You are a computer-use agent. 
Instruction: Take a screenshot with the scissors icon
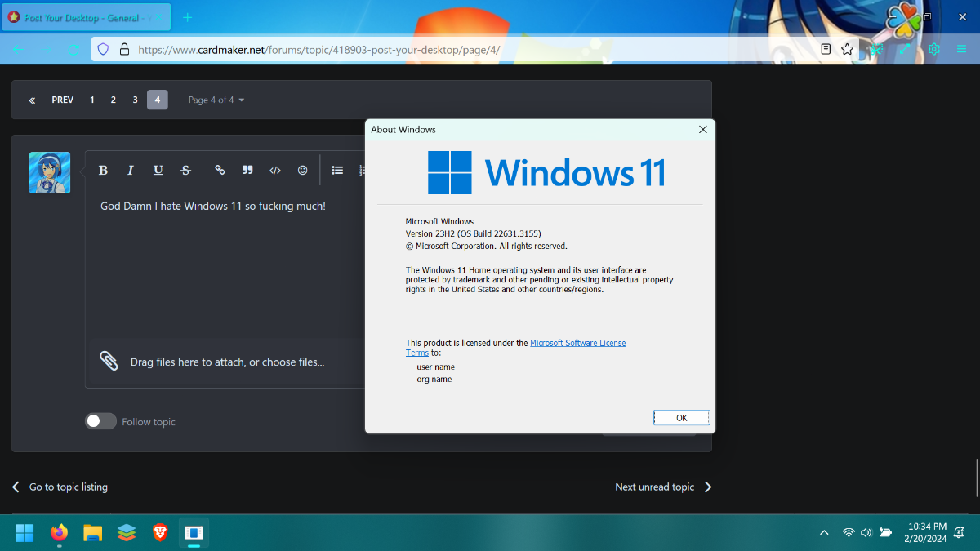[x=876, y=49]
